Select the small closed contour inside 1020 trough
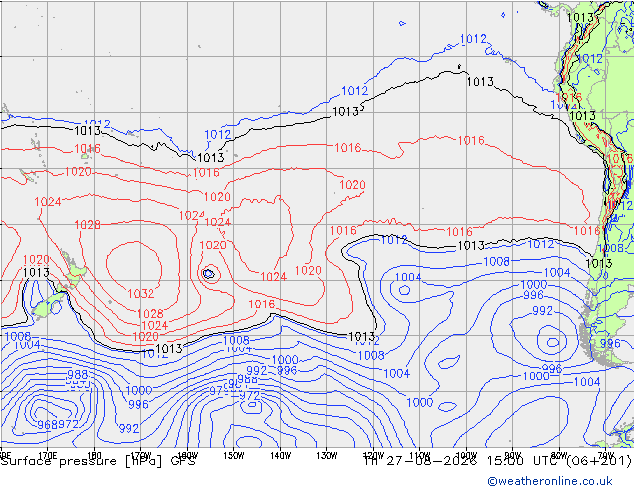The height and width of the screenshot is (490, 634). [209, 274]
